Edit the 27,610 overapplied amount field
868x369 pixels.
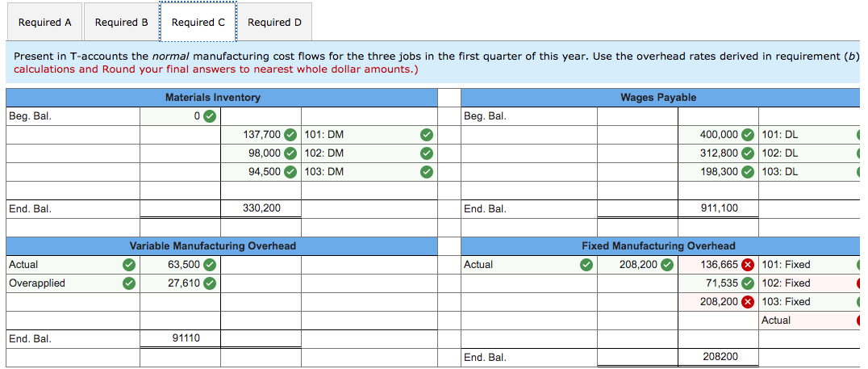click(180, 283)
